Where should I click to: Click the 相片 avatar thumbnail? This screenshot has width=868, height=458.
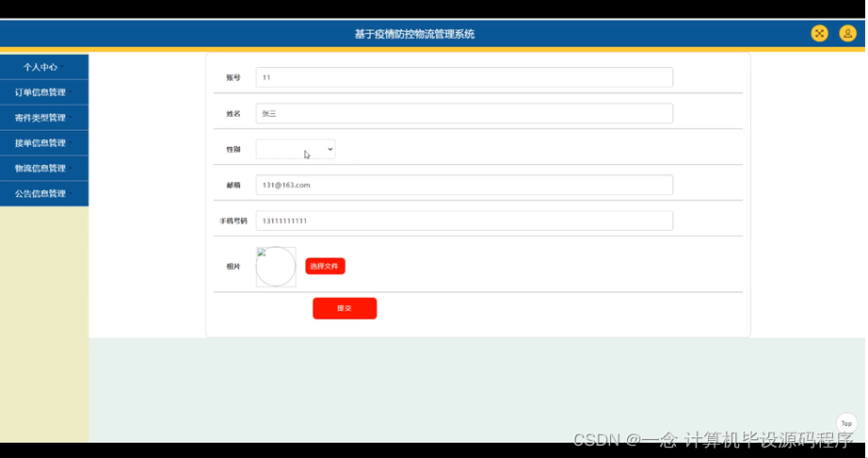click(x=276, y=267)
